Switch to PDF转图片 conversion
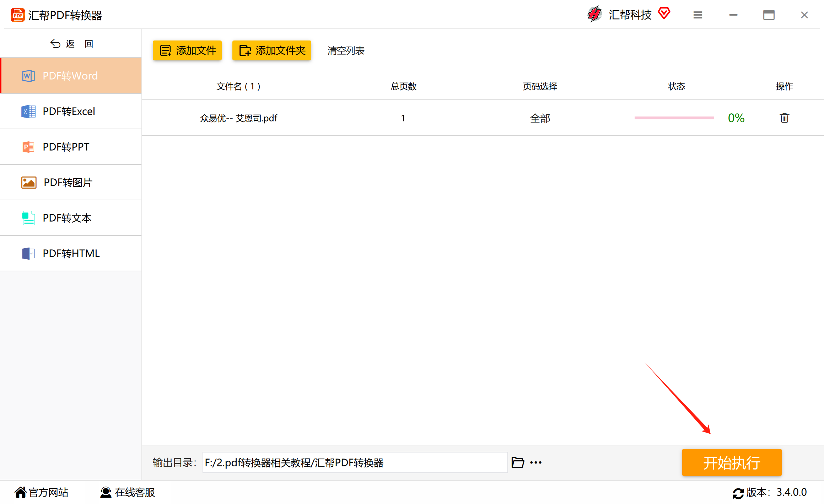Screen dimensions: 824x504 point(71,182)
